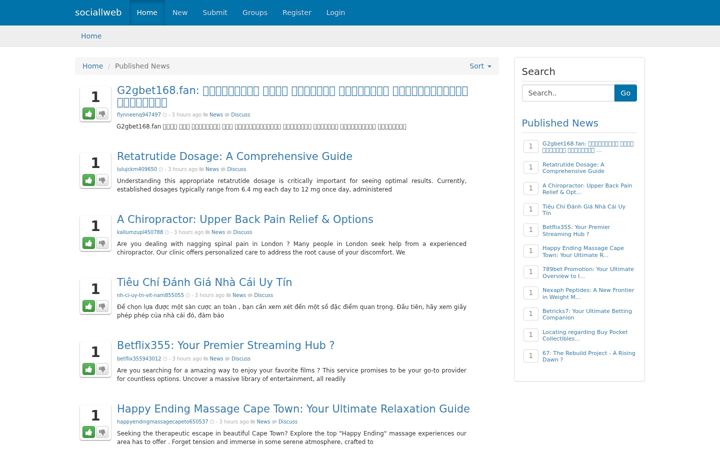Open A Chiropractor: Upper Back Pain Relief headline
Viewport: 720px width, 450px height.
[x=245, y=219]
